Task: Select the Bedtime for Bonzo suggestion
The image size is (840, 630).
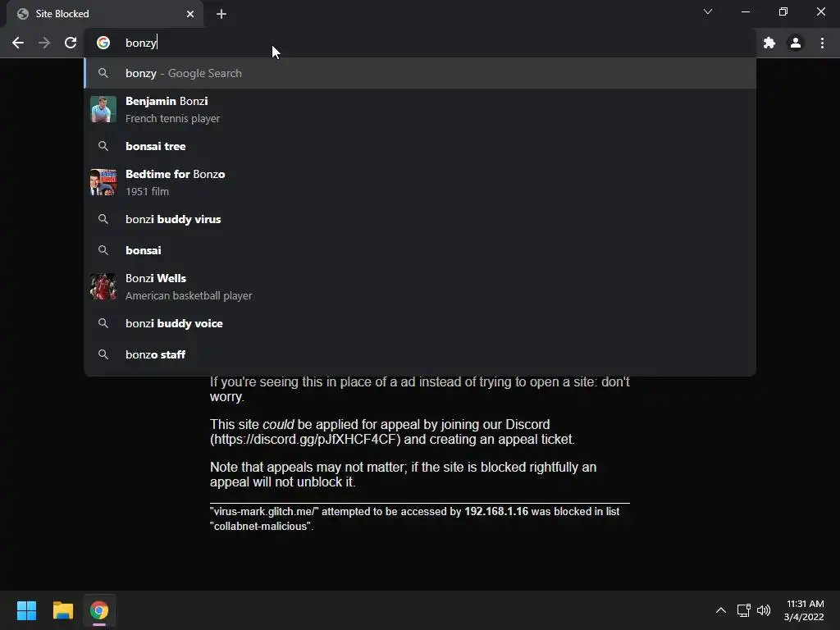Action: [x=420, y=183]
